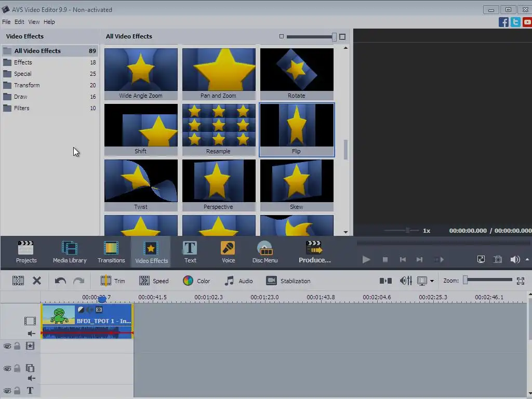532x399 pixels.
Task: Select the Effects folder
Action: click(x=50, y=62)
